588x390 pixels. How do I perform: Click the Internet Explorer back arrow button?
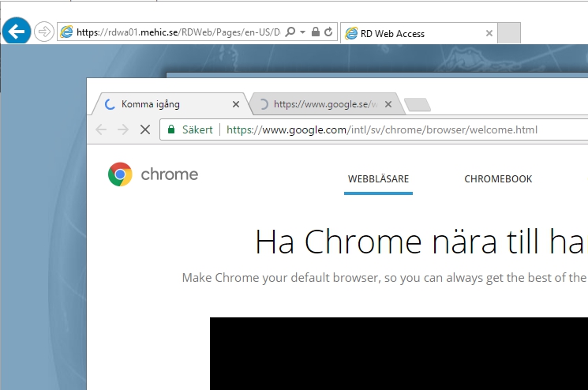[x=17, y=32]
